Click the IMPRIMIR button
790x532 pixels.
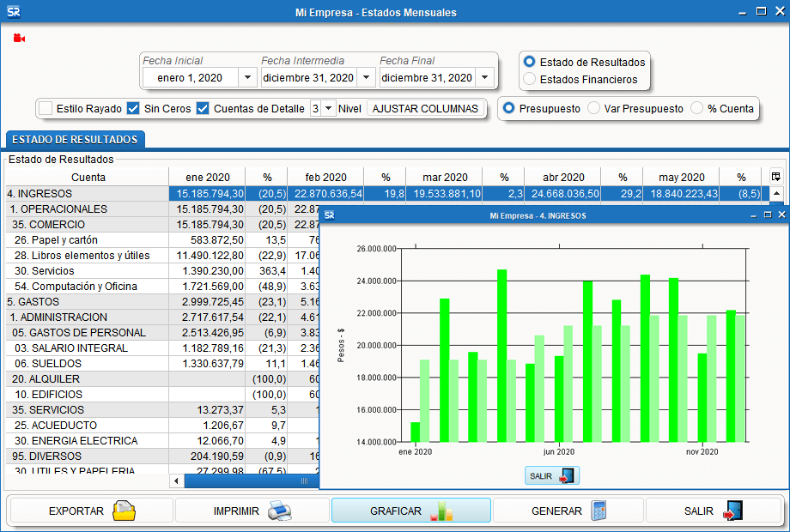point(252,511)
